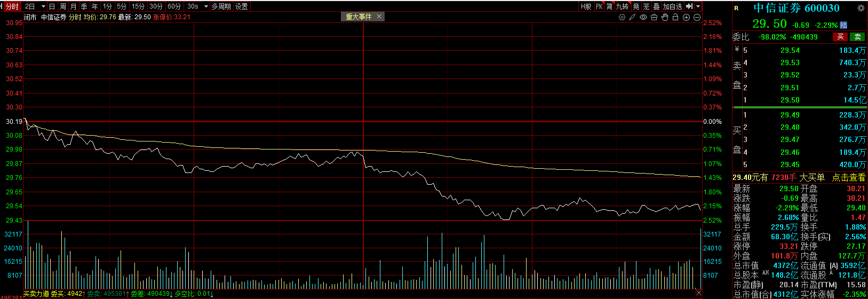This screenshot has height=299, width=868.
Task: Click the 点击查看 link
Action: tap(849, 177)
